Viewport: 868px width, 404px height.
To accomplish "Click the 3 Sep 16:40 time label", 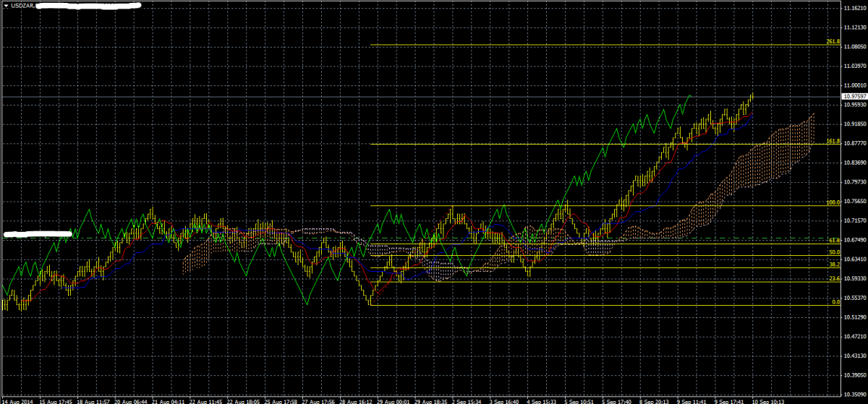I will point(504,400).
